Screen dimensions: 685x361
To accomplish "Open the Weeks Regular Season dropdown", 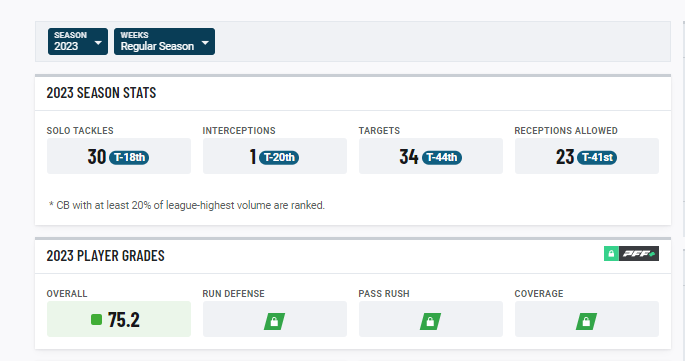I will (164, 42).
